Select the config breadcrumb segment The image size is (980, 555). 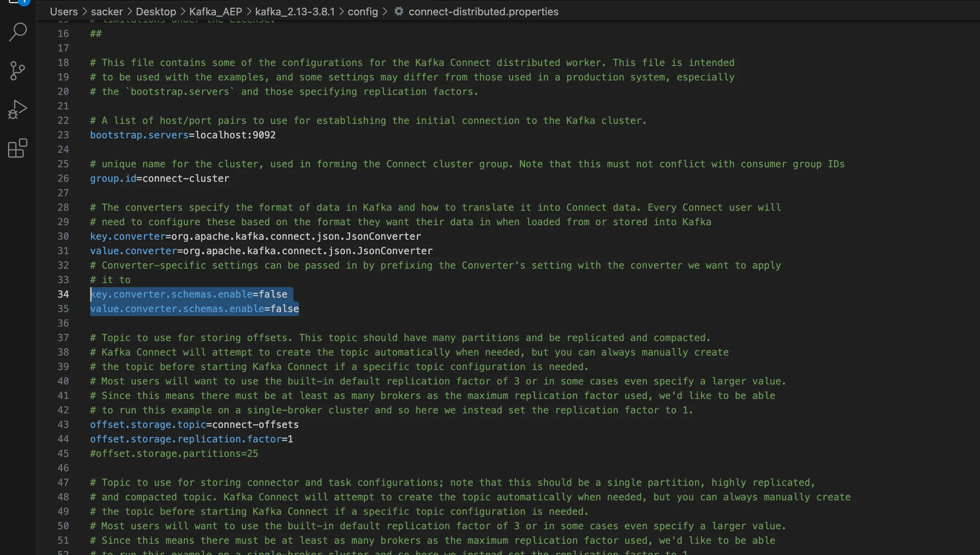tap(363, 12)
